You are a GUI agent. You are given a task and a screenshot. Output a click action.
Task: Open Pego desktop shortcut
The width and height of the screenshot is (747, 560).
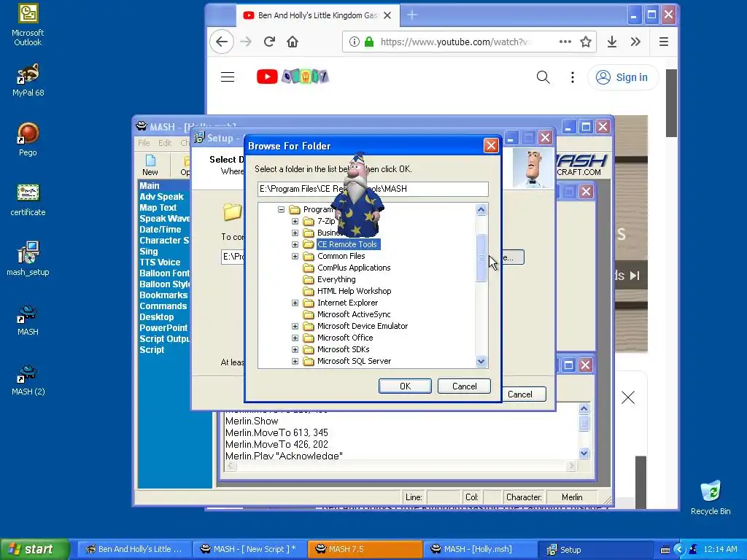[x=28, y=139]
